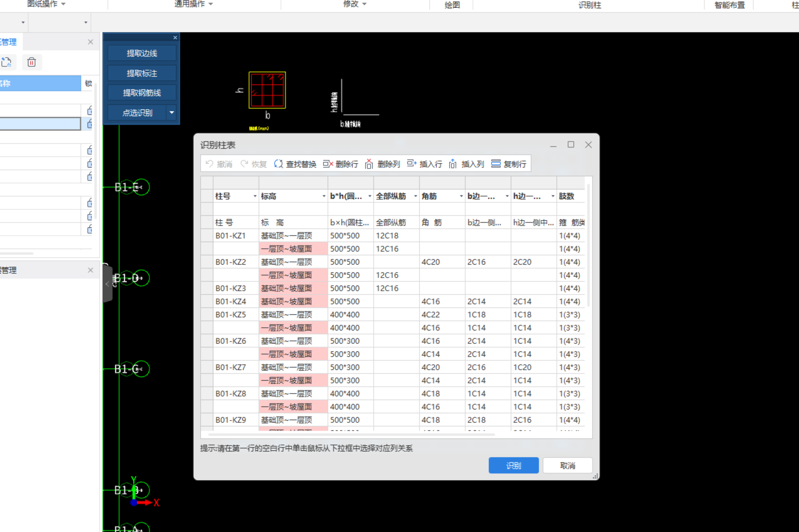Image resolution: width=799 pixels, height=532 pixels.
Task: Open the 修改 menu
Action: pos(355,4)
